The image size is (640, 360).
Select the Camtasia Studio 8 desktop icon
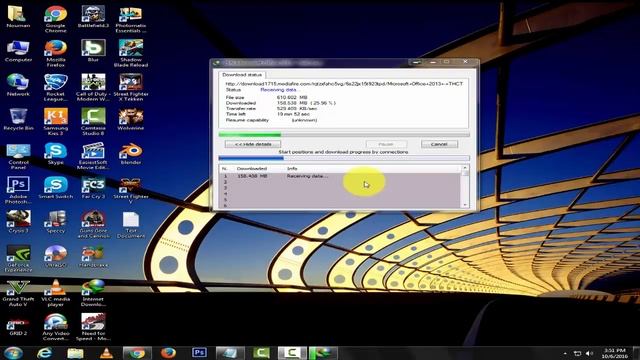click(93, 122)
